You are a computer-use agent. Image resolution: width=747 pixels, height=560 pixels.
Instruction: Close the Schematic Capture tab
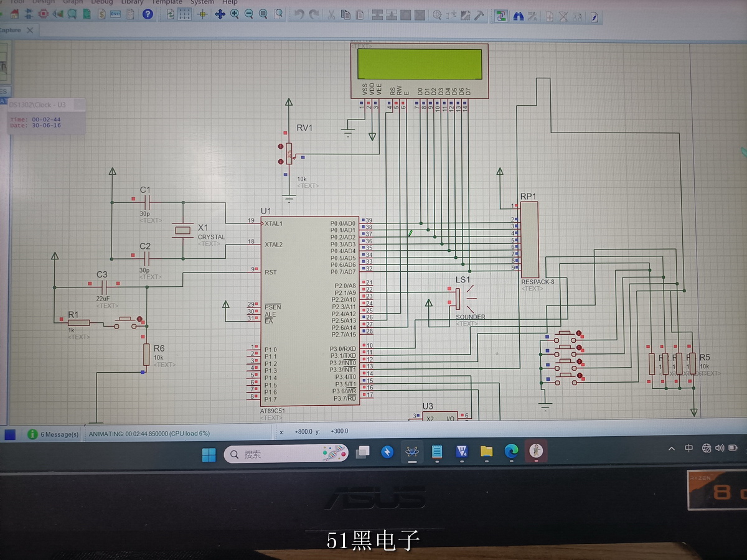point(29,29)
